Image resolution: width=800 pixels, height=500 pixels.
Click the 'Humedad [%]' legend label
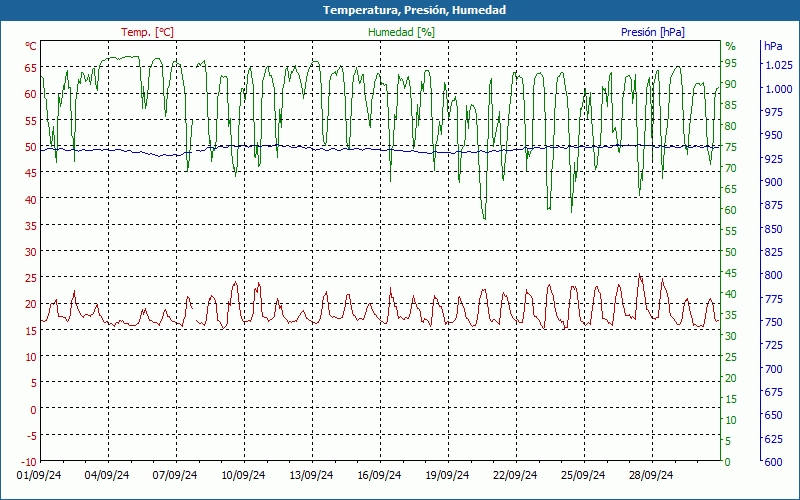tap(401, 32)
